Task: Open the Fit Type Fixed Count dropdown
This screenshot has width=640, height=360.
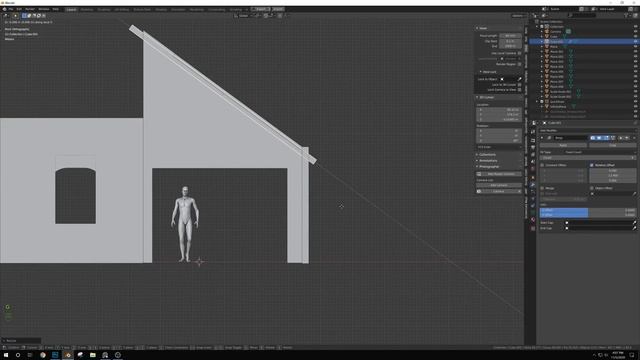Action: point(599,152)
